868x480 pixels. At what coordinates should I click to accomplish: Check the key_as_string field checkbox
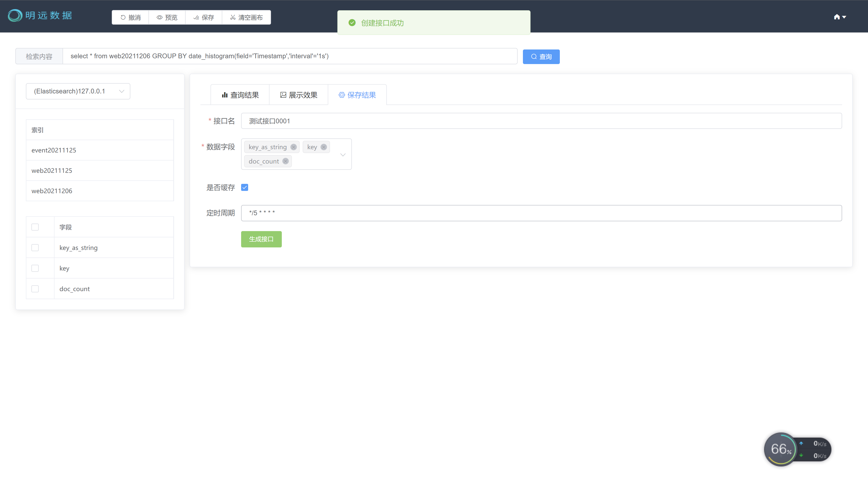pyautogui.click(x=35, y=248)
